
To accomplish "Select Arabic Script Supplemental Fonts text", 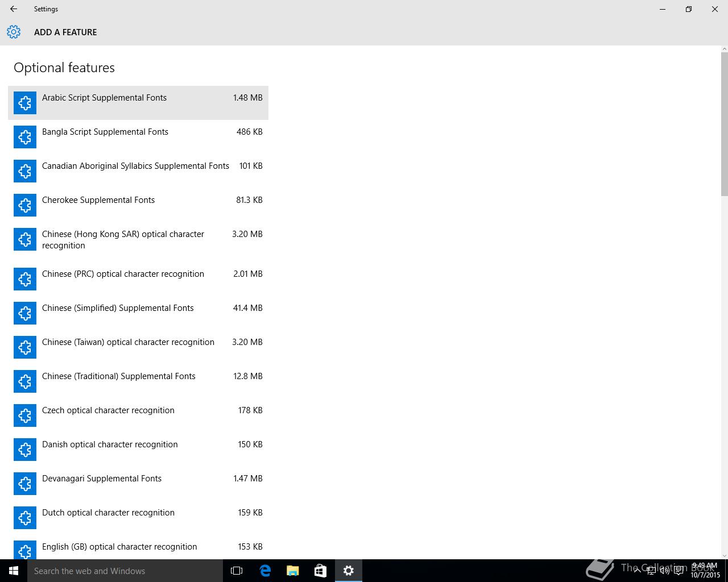I will (x=104, y=98).
